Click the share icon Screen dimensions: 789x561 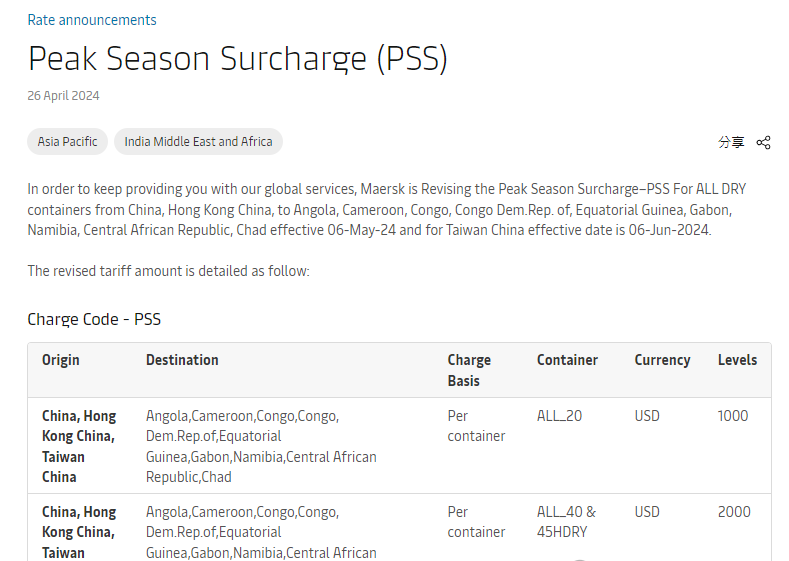pos(763,142)
